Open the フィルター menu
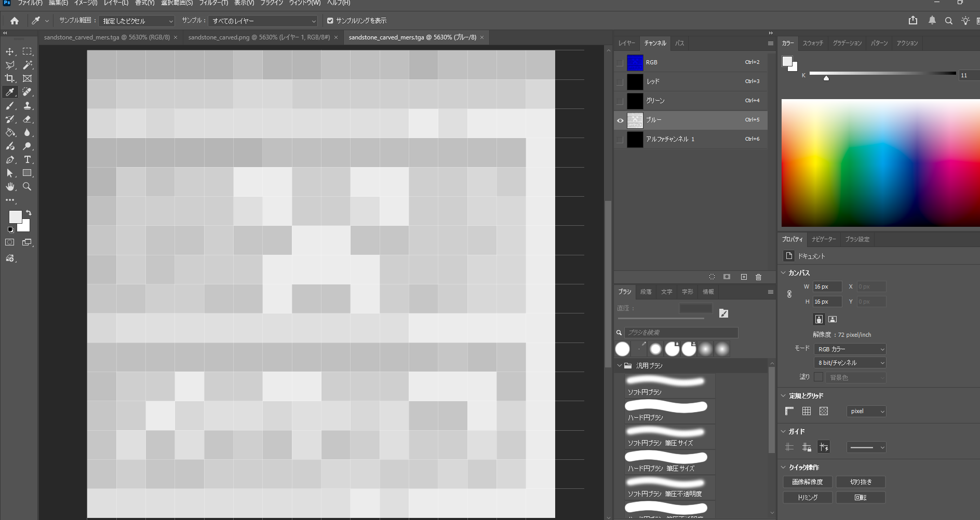The image size is (980, 520). 213,3
